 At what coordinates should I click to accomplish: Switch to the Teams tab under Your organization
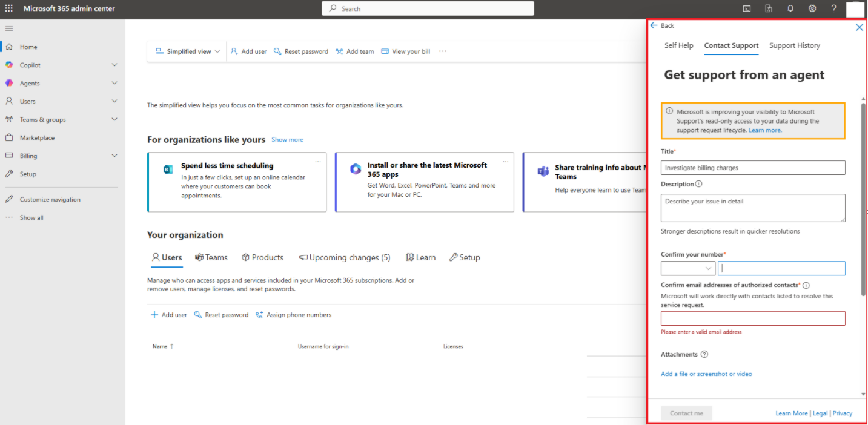coord(211,257)
